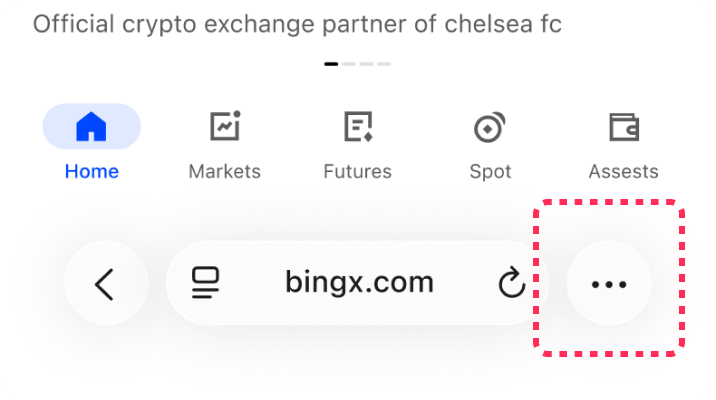Tap the Home house icon
Image resolution: width=716 pixels, height=400 pixels.
click(91, 127)
